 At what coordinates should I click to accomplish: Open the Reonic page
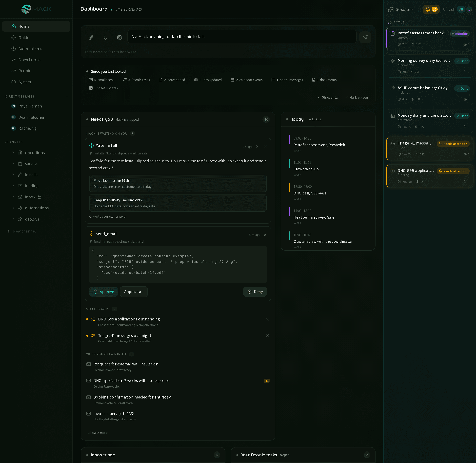pyautogui.click(x=36, y=70)
